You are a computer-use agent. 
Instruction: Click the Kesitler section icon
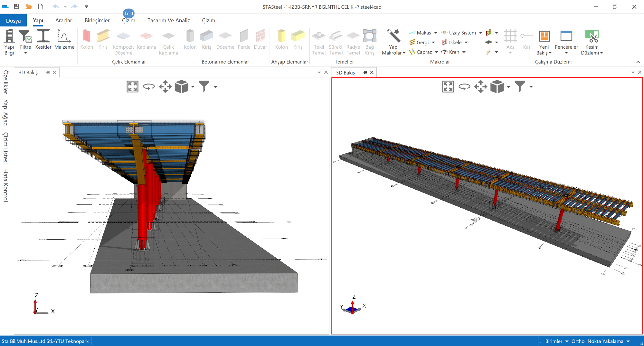[x=43, y=36]
